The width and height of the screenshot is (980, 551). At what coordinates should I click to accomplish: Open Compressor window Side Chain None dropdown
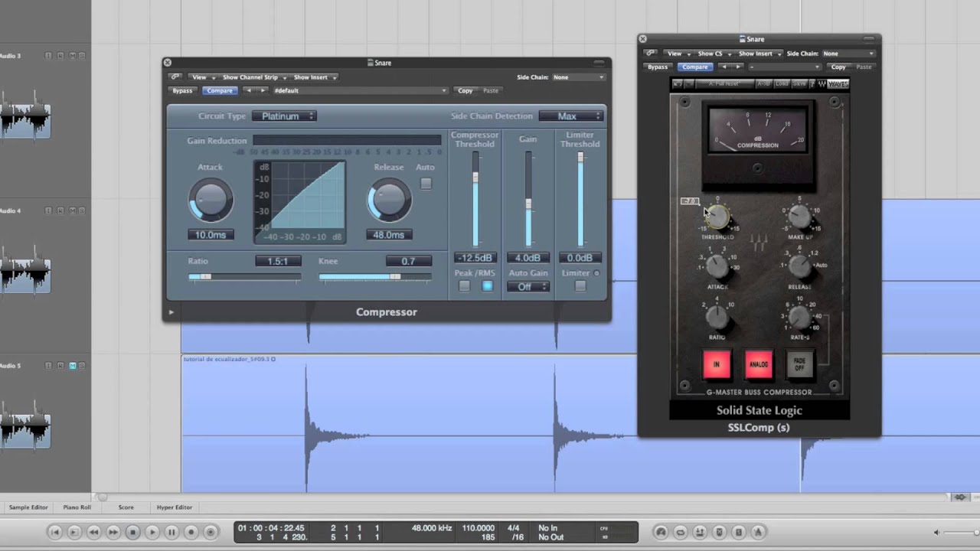[x=579, y=77]
